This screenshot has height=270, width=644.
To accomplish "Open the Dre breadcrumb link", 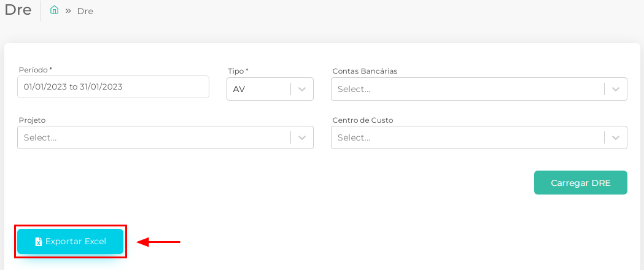I will click(x=85, y=11).
